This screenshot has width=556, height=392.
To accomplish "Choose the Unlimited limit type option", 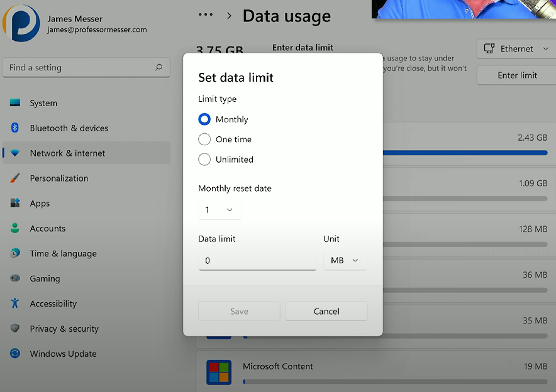I will [204, 160].
